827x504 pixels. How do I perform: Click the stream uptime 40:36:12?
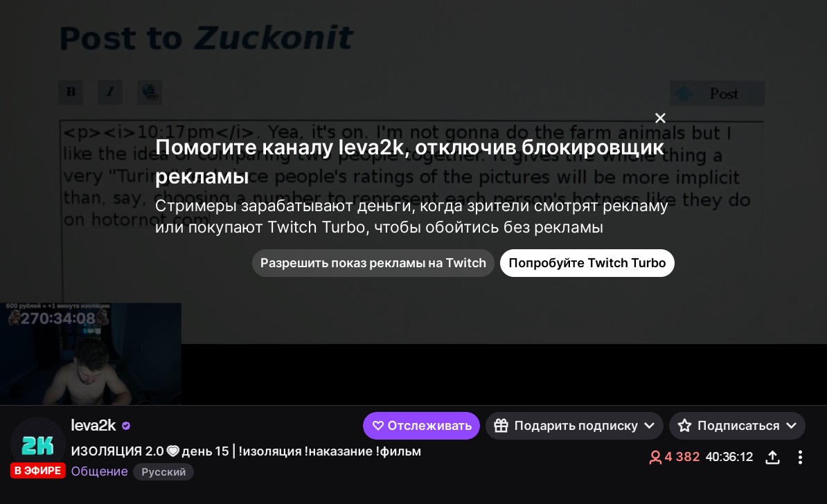tap(729, 456)
